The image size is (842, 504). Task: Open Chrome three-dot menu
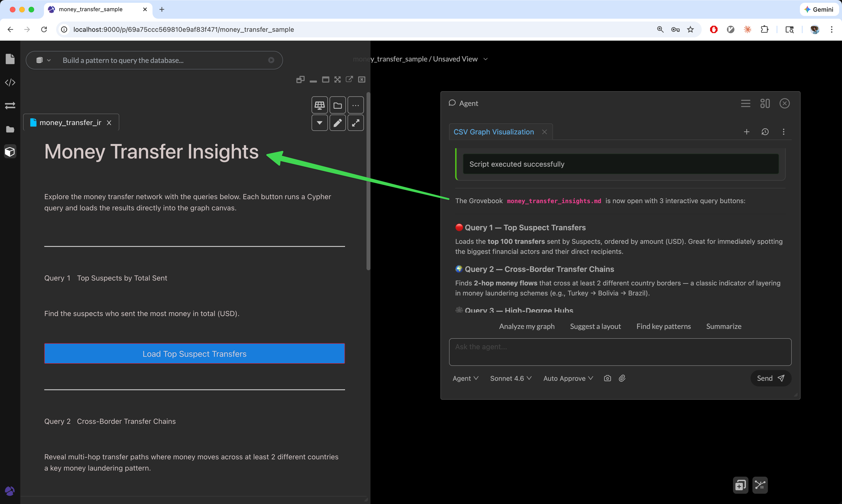pos(831,29)
